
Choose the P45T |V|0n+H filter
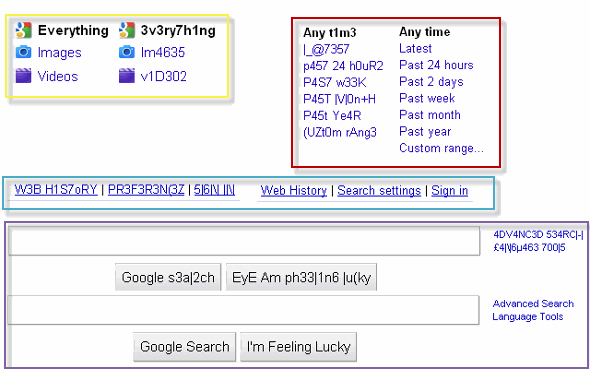(x=339, y=99)
